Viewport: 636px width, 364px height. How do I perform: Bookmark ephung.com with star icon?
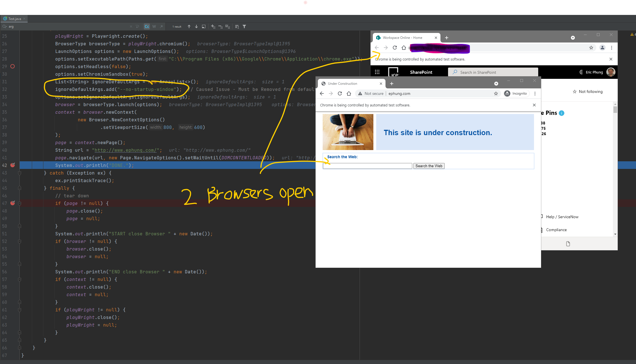(x=496, y=93)
